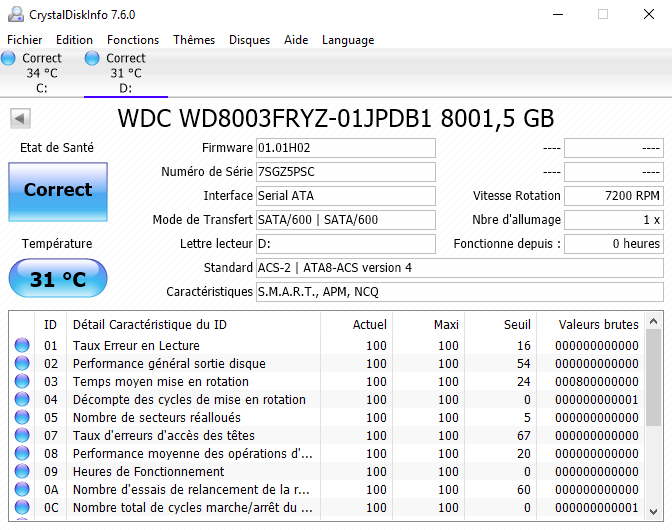Image resolution: width=672 pixels, height=530 pixels.
Task: Close the CrystalDiskInfo window
Action: pos(649,15)
